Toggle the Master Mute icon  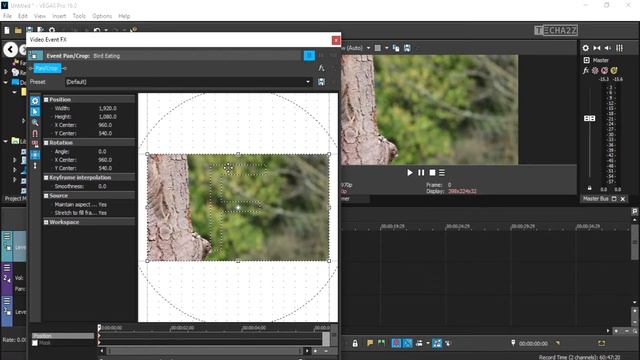[x=604, y=71]
